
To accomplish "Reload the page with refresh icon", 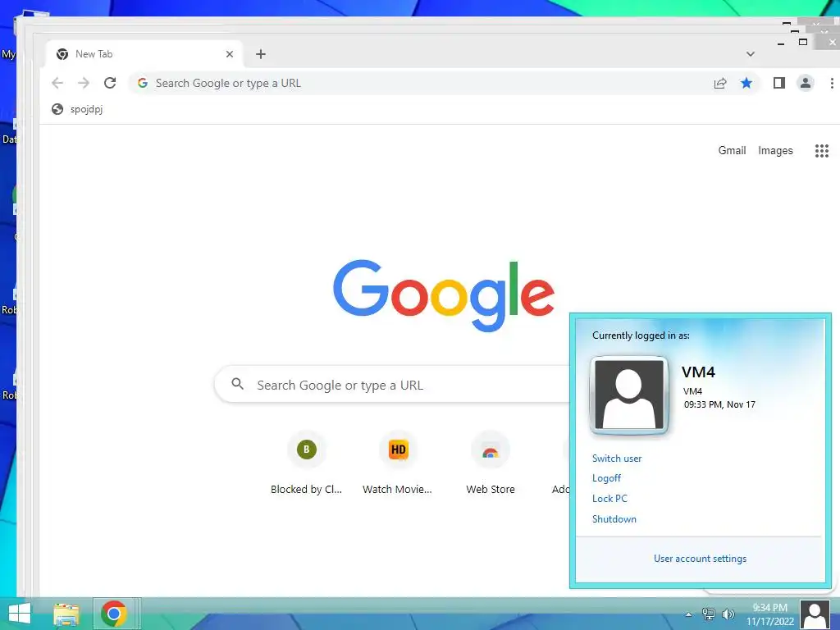I will tap(110, 83).
